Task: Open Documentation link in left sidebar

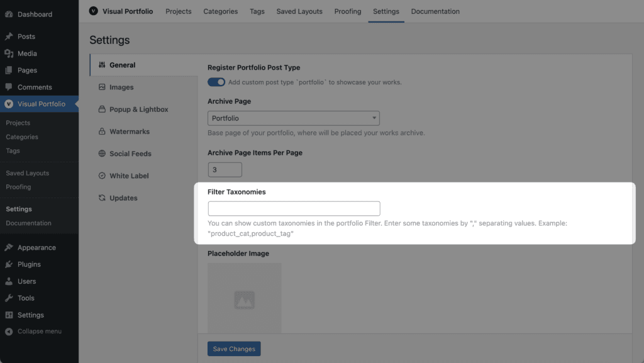Action: 28,223
